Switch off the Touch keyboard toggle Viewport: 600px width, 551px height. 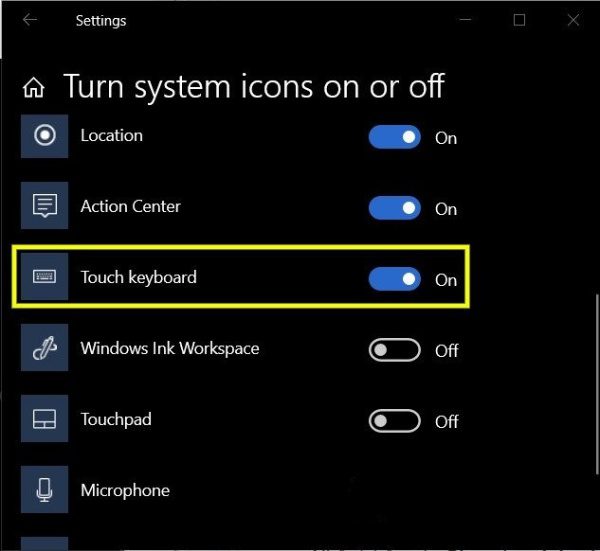[395, 279]
